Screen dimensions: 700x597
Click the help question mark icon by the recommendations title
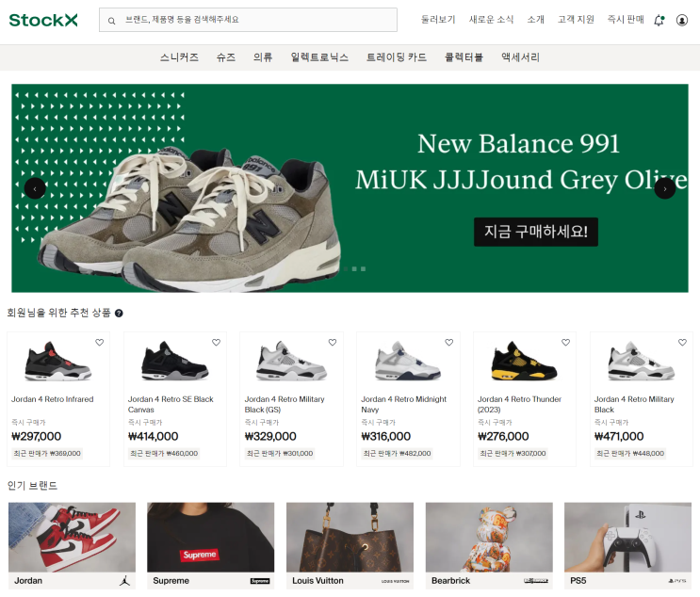119,314
